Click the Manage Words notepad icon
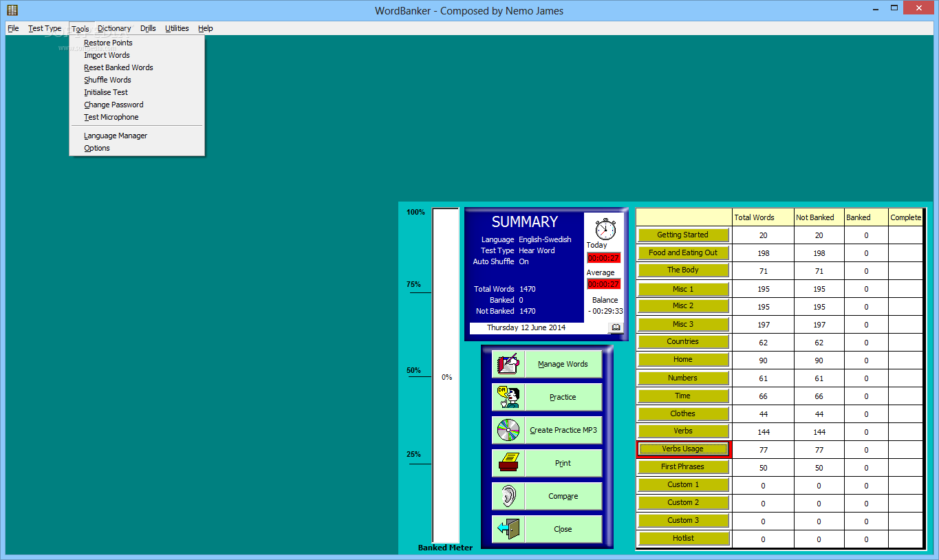Viewport: 939px width, 560px height. [x=508, y=364]
